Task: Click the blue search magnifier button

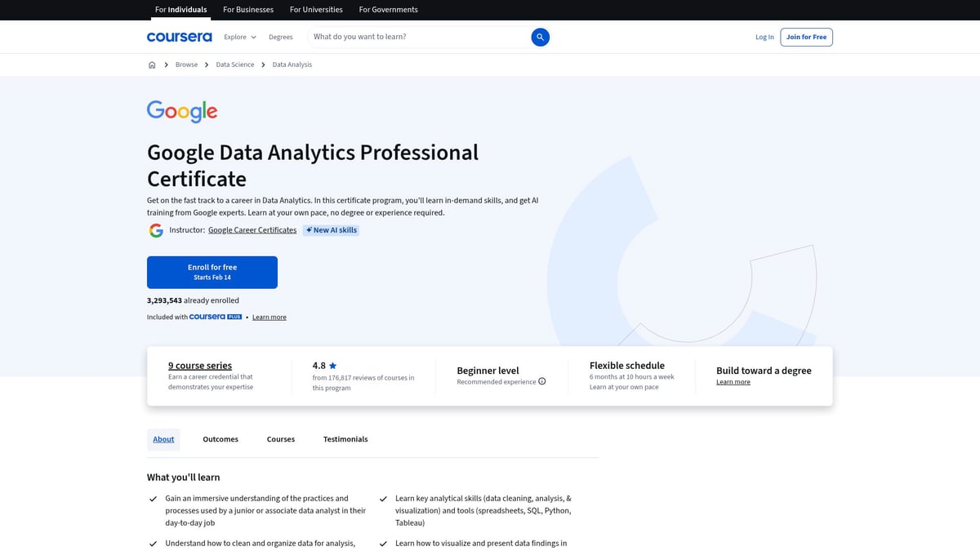Action: [x=540, y=37]
